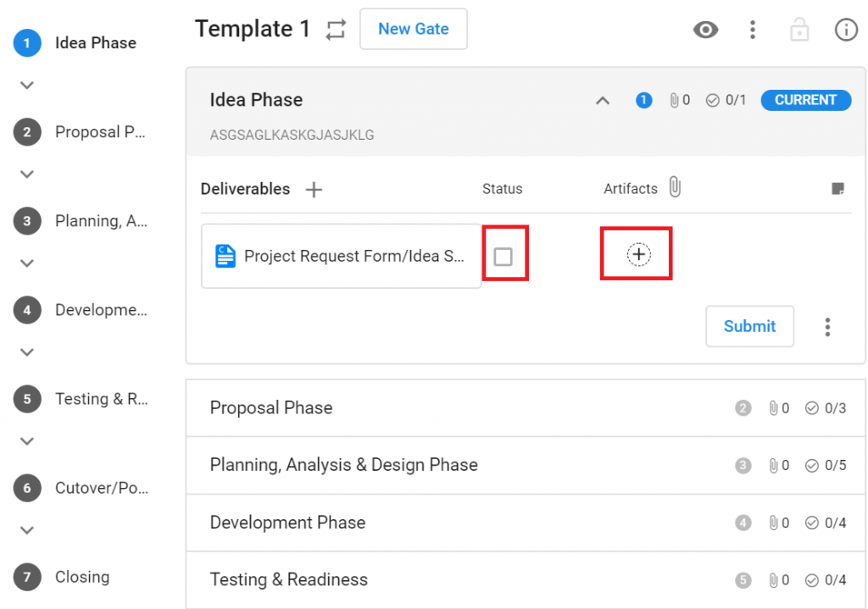Open the template refresh/swap icon beside Template 1

coord(335,28)
